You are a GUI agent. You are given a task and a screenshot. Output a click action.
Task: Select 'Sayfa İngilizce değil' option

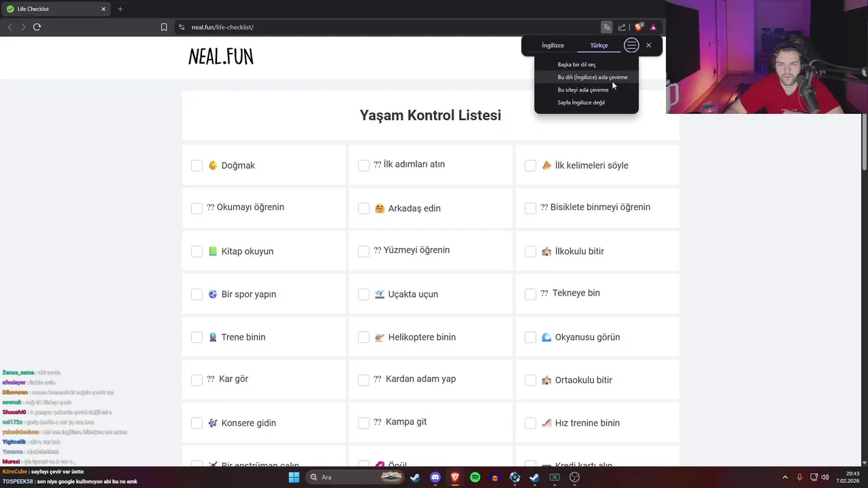point(587,102)
